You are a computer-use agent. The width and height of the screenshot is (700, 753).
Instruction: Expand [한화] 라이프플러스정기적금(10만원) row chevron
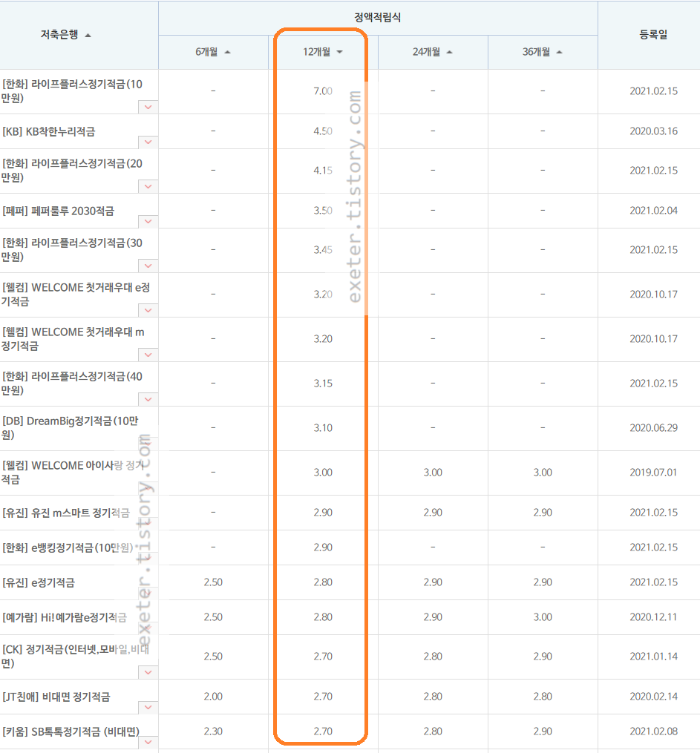148,107
